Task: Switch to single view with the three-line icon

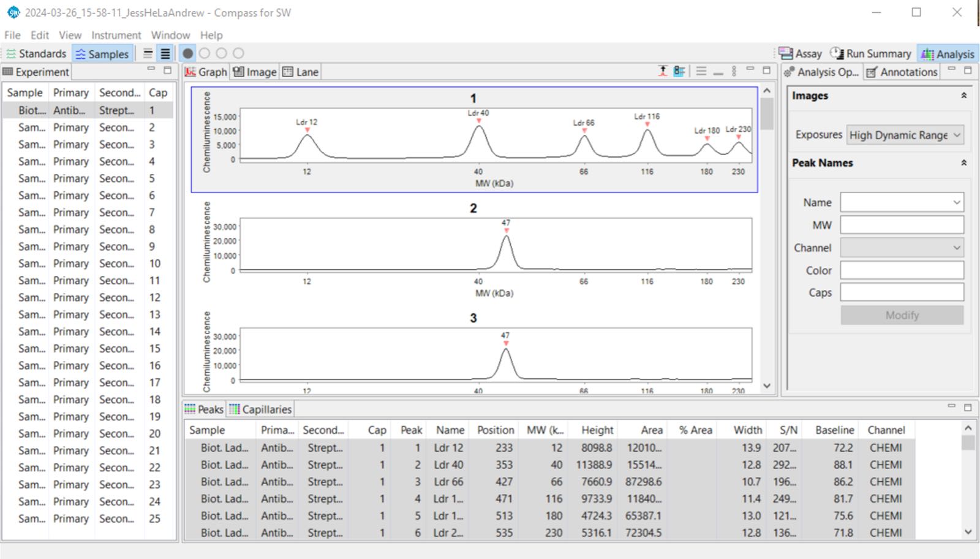Action: pyautogui.click(x=148, y=53)
